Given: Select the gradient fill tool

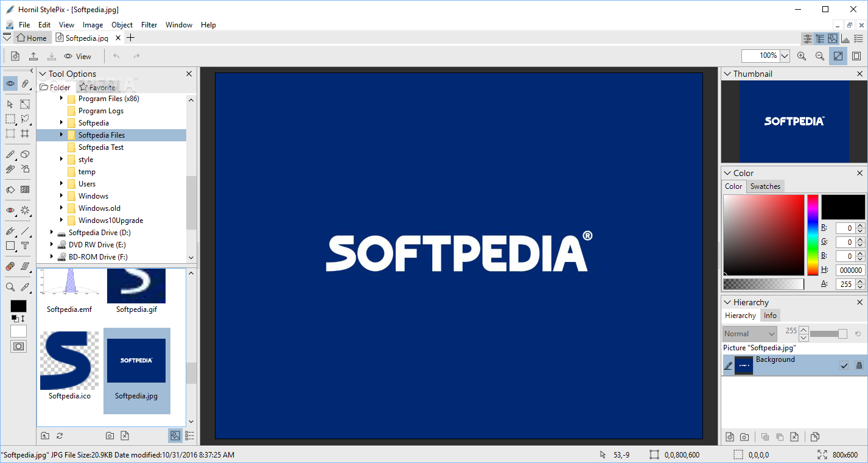Looking at the screenshot, I should point(25,189).
